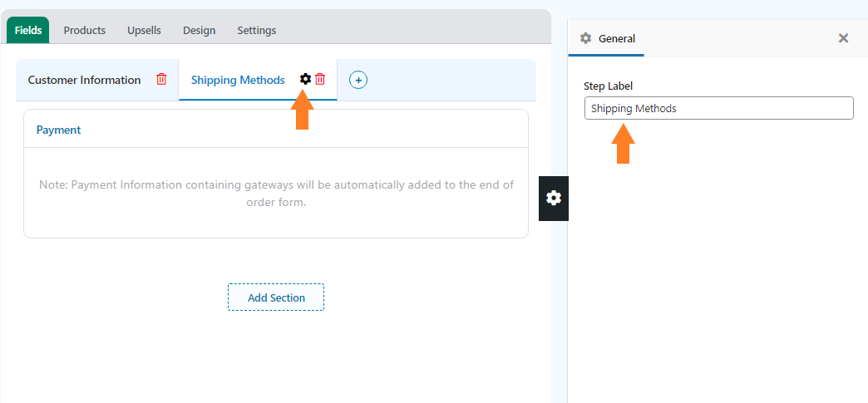Delete the Shipping Methods step
The width and height of the screenshot is (868, 403).
(320, 79)
